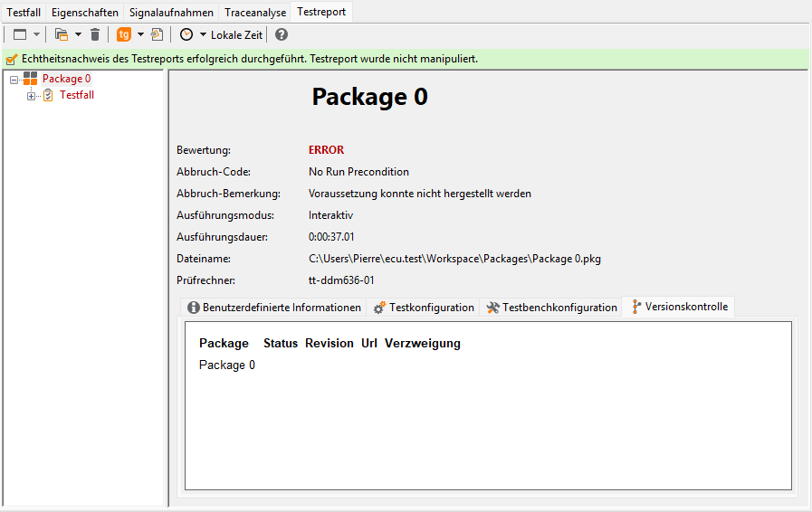Click the Echtheitsnachweis status message
The height and width of the screenshot is (512, 812).
[x=250, y=59]
